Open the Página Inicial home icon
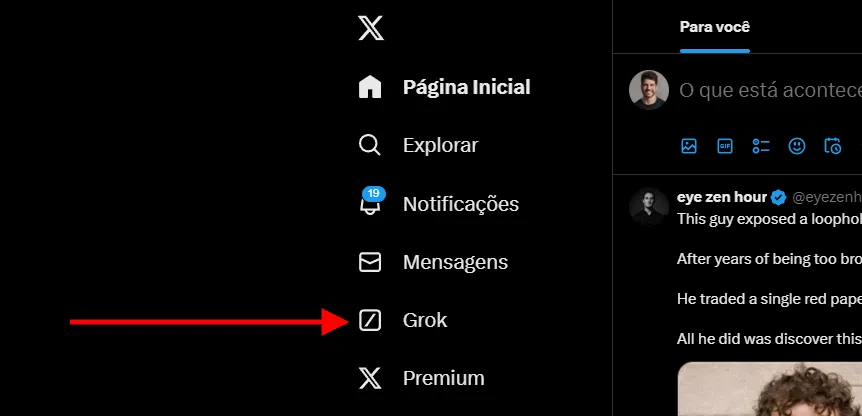This screenshot has width=862, height=416. (x=370, y=87)
